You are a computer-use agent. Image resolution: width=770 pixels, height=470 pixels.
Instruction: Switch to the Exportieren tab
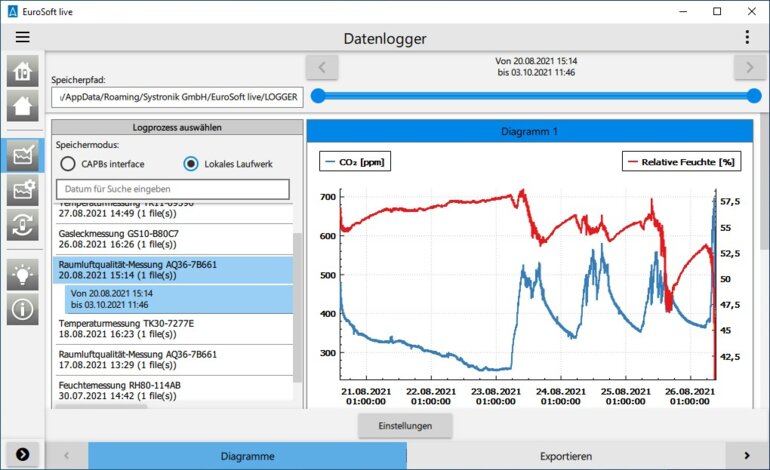[566, 456]
